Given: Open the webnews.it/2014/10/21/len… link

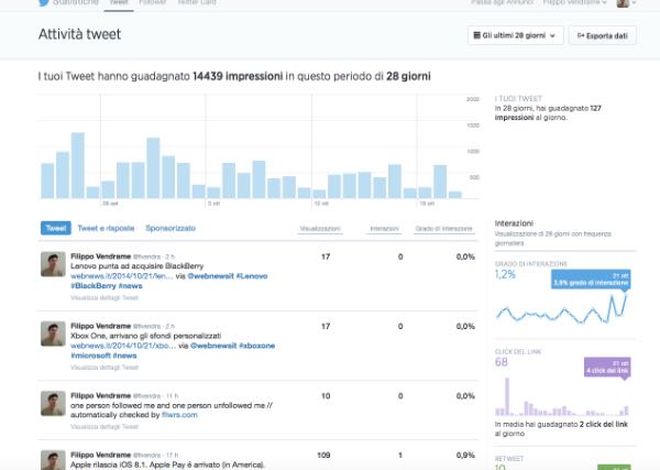Looking at the screenshot, I should click(123, 276).
